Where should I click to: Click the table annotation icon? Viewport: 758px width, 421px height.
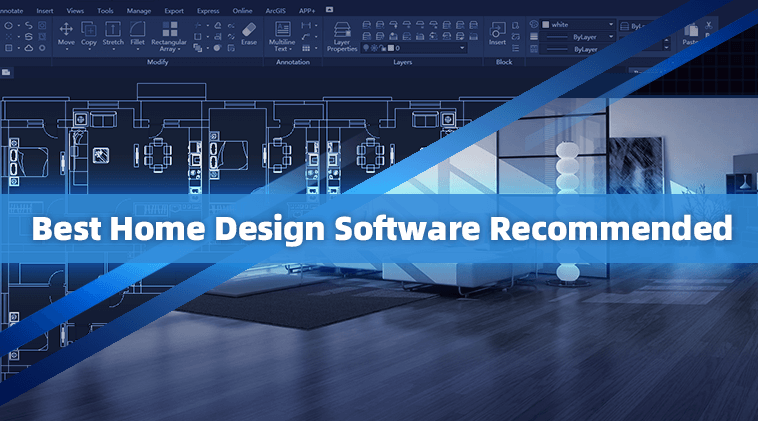(306, 48)
